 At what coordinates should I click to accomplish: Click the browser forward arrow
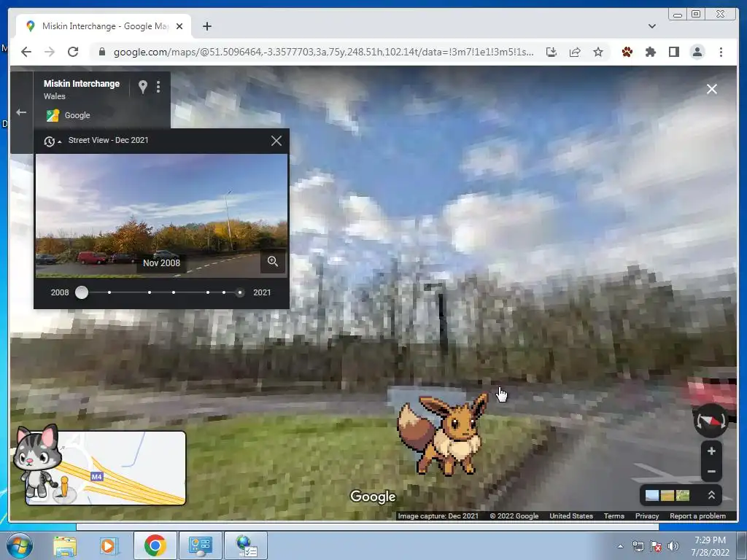click(x=50, y=52)
